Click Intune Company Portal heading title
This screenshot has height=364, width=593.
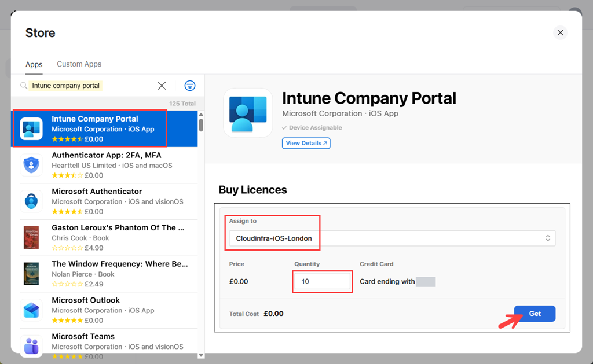pos(369,98)
